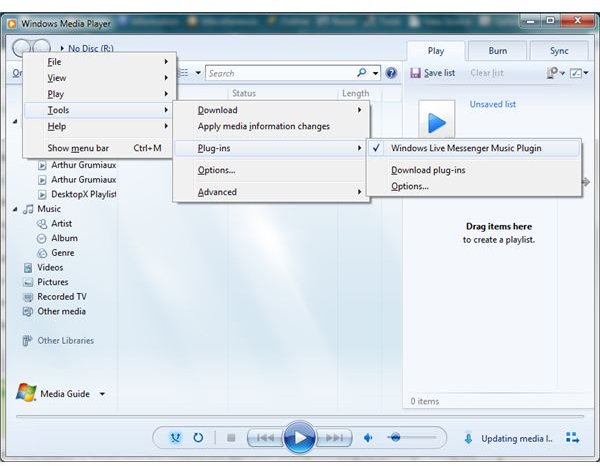Click Apply media information changes
The height and width of the screenshot is (466, 600).
pyautogui.click(x=271, y=126)
